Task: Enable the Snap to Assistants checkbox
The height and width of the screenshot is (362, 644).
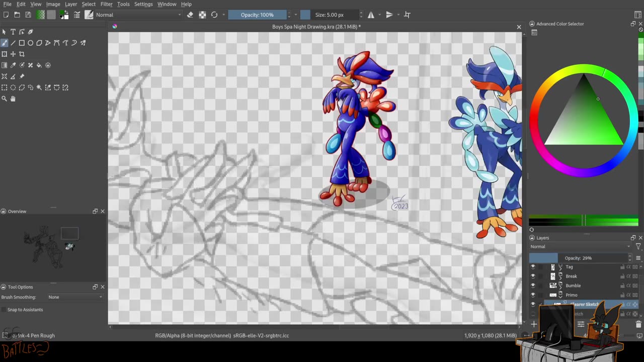Action: 5,310
